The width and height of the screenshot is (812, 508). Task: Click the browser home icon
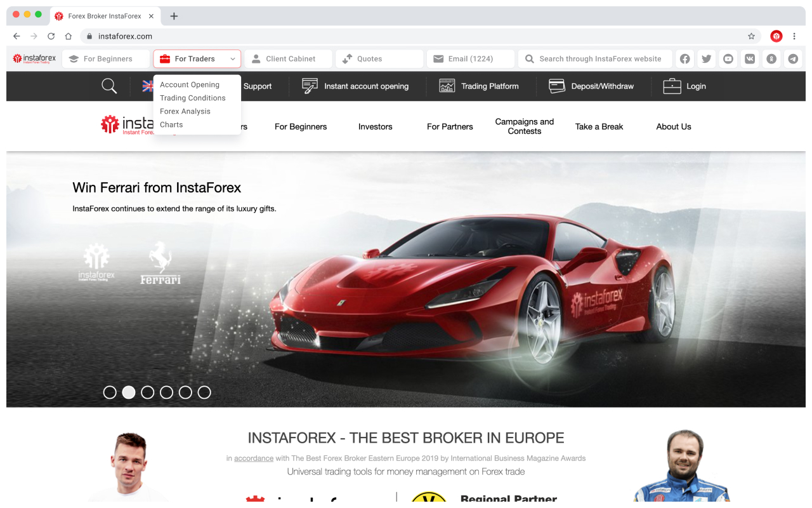[69, 36]
